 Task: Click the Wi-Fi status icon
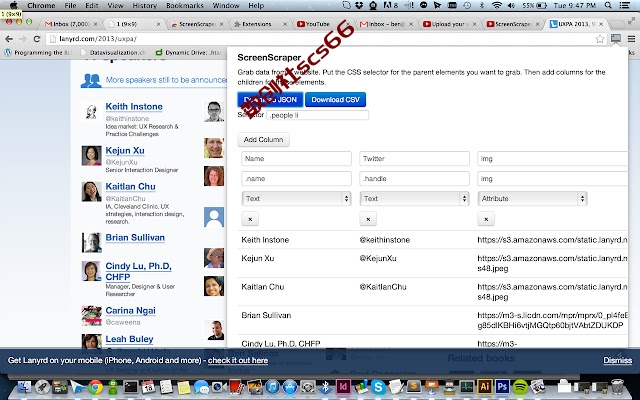pyautogui.click(x=497, y=5)
